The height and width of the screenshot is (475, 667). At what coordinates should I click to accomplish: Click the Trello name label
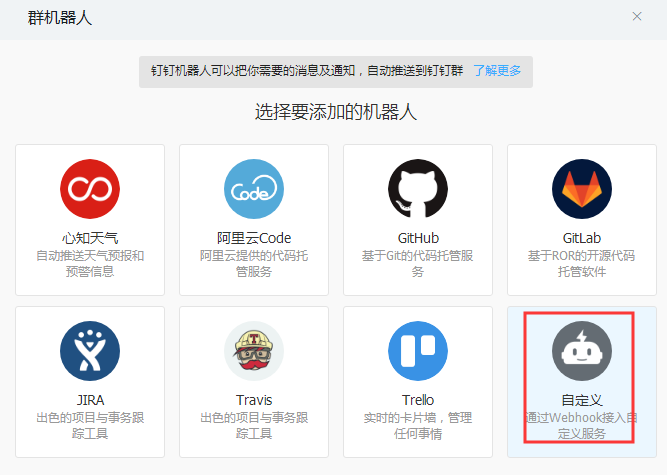click(418, 400)
